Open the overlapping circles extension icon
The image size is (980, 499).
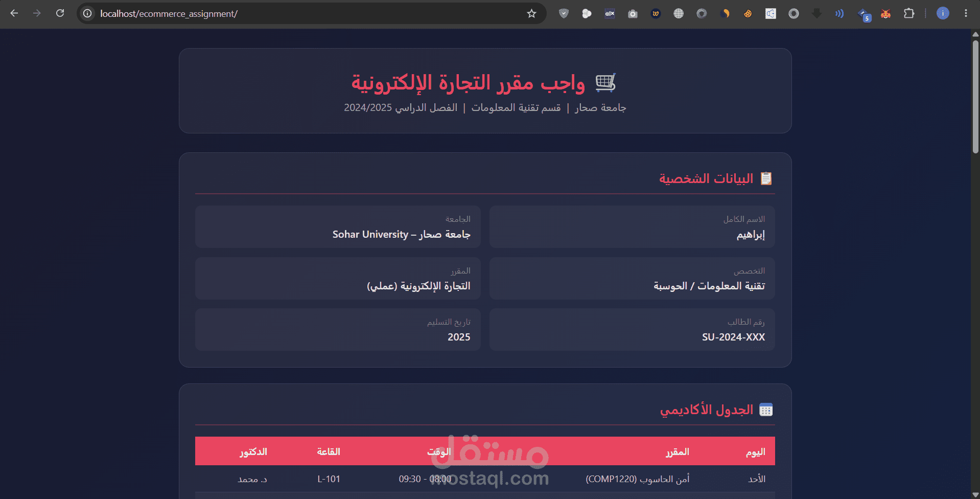(x=587, y=14)
